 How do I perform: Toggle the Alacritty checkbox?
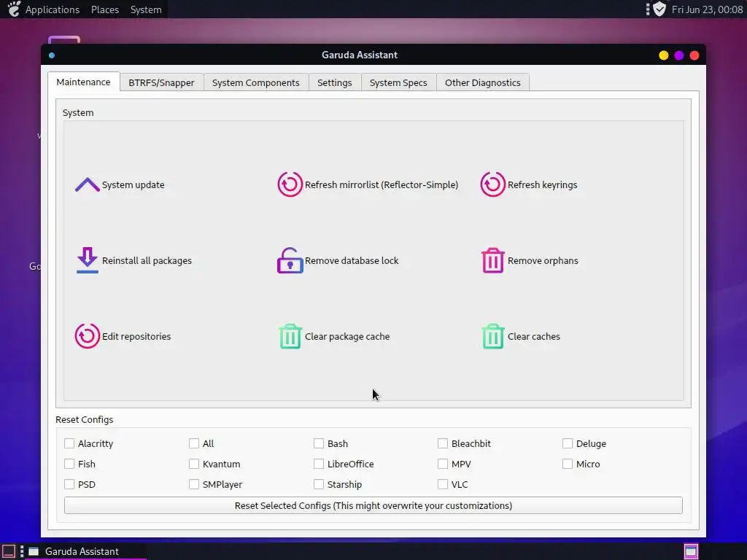click(69, 443)
